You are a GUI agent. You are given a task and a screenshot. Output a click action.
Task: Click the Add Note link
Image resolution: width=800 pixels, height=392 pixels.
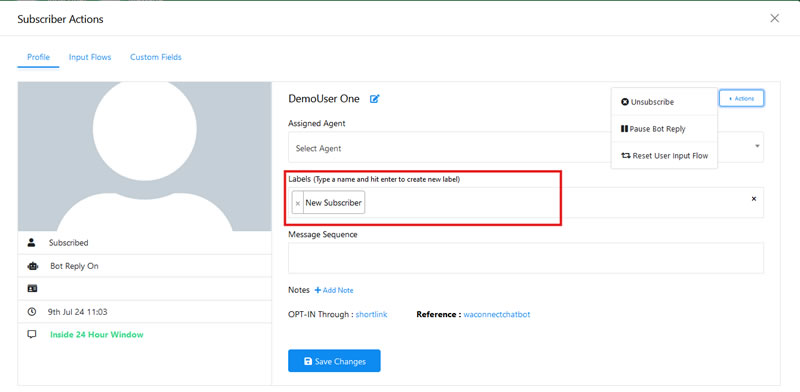[334, 290]
